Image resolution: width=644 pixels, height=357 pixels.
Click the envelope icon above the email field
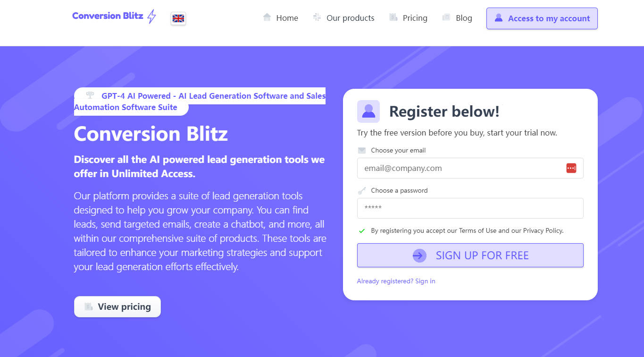pos(362,151)
